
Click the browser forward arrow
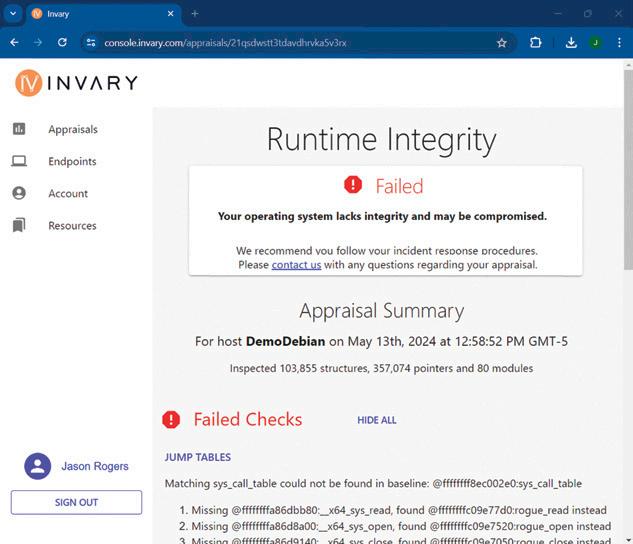[x=38, y=42]
